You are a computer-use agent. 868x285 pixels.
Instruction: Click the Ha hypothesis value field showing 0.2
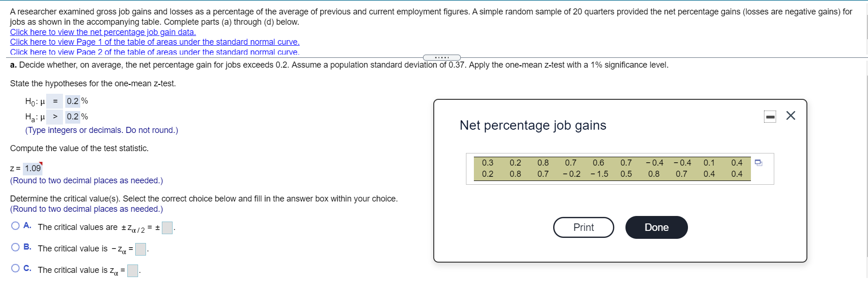point(73,117)
